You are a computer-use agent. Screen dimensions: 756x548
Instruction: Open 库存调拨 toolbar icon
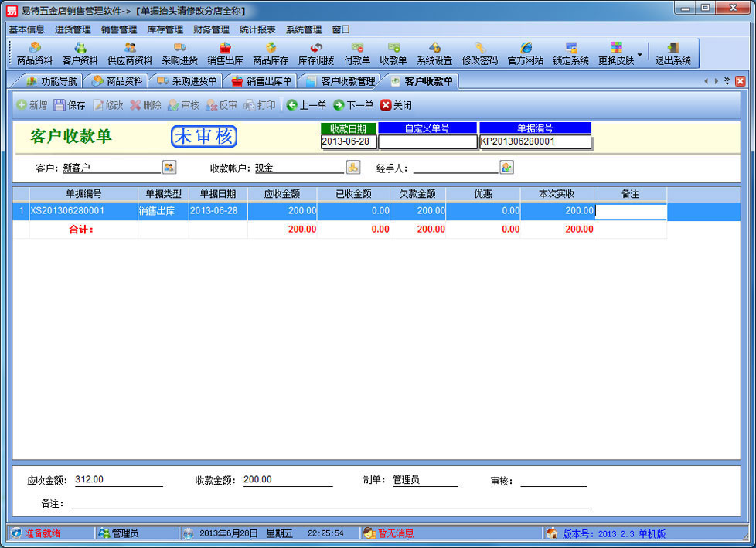tap(316, 53)
